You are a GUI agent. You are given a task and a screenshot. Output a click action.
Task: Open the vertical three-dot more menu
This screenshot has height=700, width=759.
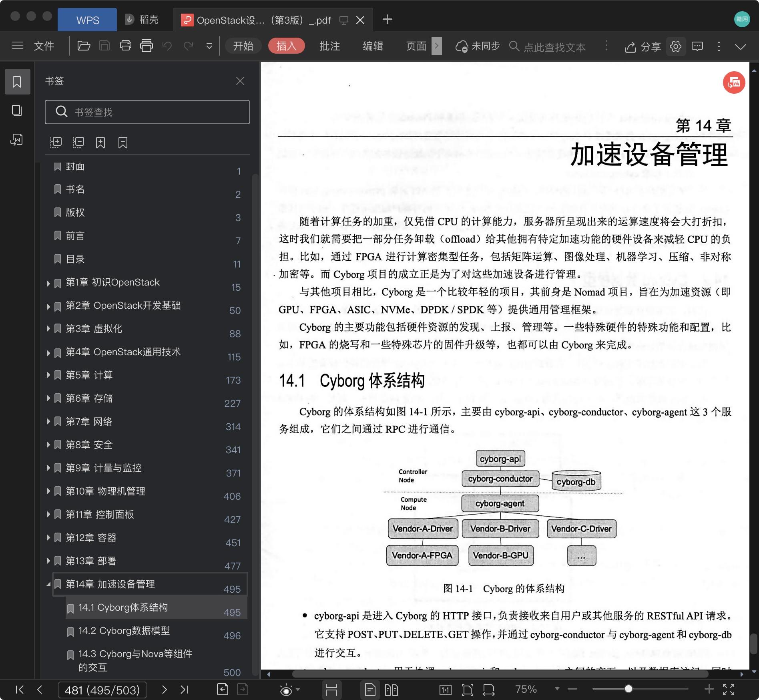pyautogui.click(x=719, y=46)
